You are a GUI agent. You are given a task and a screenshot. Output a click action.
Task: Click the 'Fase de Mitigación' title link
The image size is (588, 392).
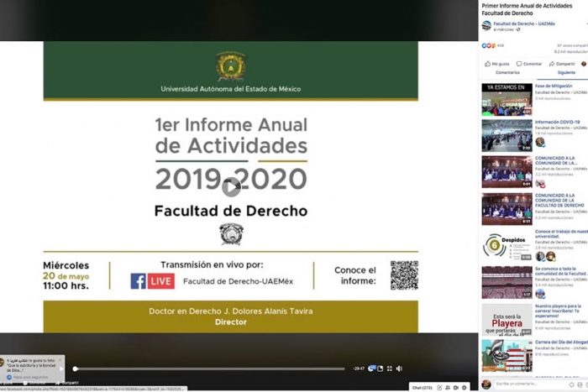click(x=554, y=86)
